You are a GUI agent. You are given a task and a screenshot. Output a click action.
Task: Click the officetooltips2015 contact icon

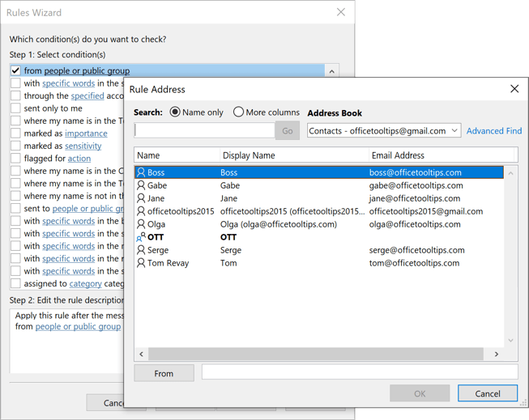click(x=141, y=211)
